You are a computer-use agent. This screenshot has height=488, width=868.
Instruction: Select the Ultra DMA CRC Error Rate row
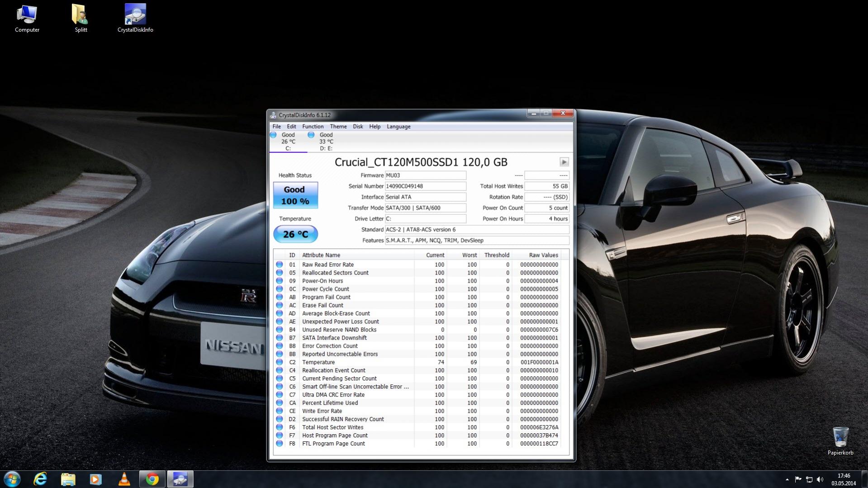417,395
